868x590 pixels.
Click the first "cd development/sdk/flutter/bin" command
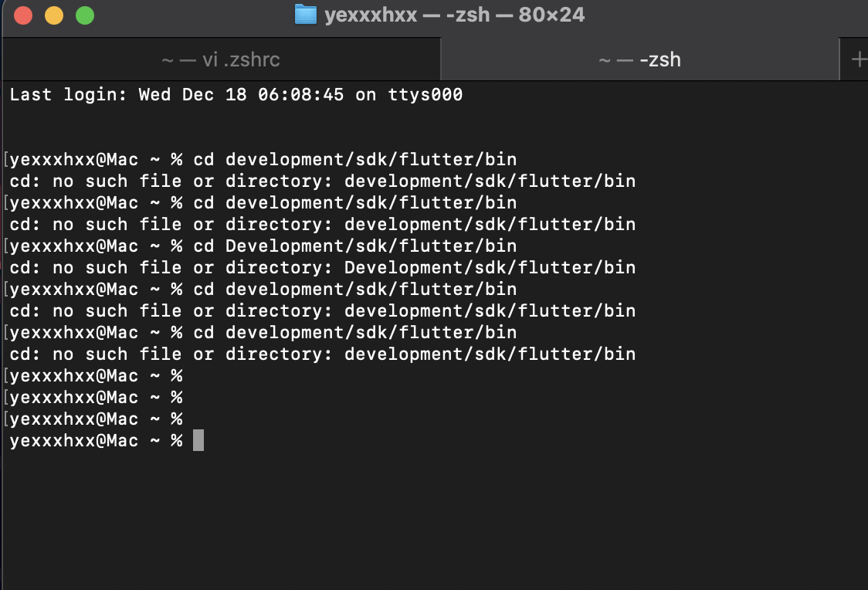tap(354, 159)
